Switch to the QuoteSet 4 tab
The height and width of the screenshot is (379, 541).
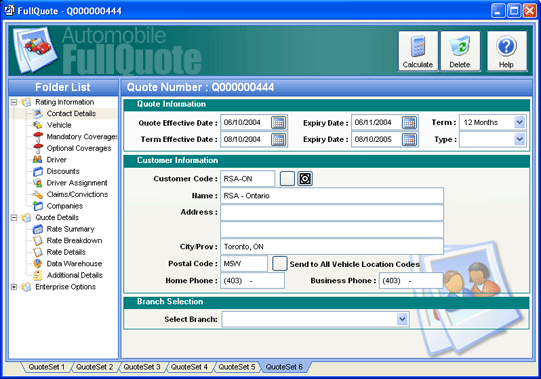point(189,367)
